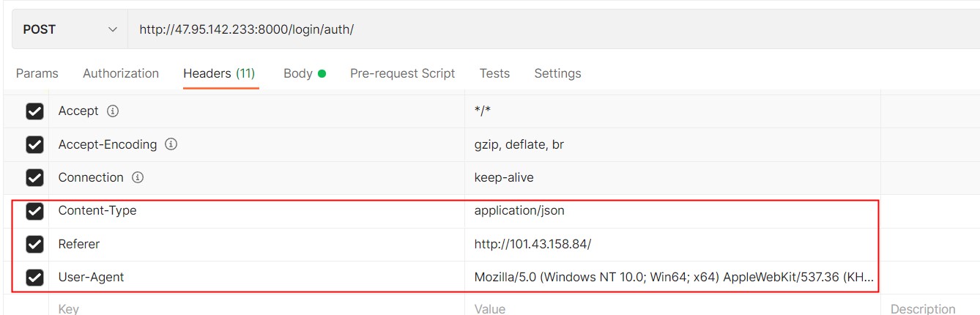
Task: Uncheck the Accept header checkbox
Action: point(34,111)
